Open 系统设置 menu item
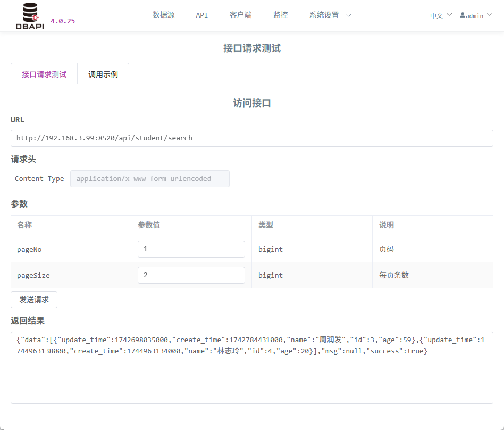 tap(324, 15)
